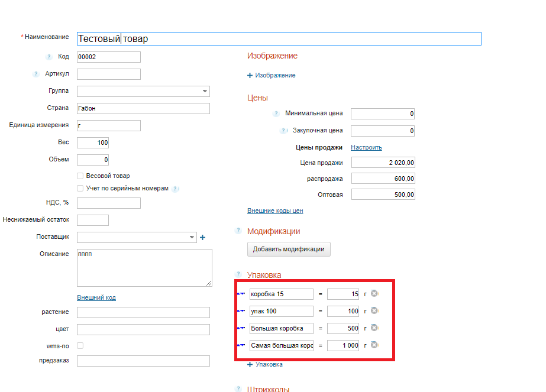Click the Описание text area
546x392 pixels.
coord(144,268)
